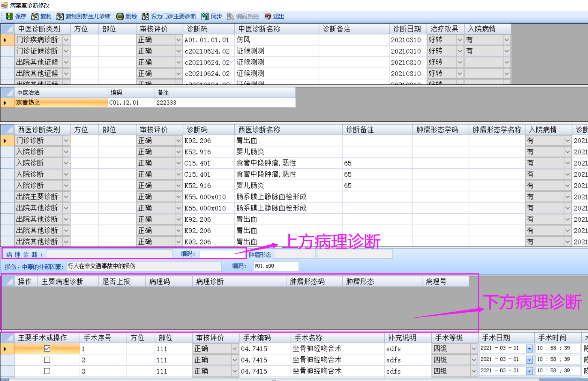Click the 是否上报 column header
The image size is (588, 381).
[x=122, y=282]
